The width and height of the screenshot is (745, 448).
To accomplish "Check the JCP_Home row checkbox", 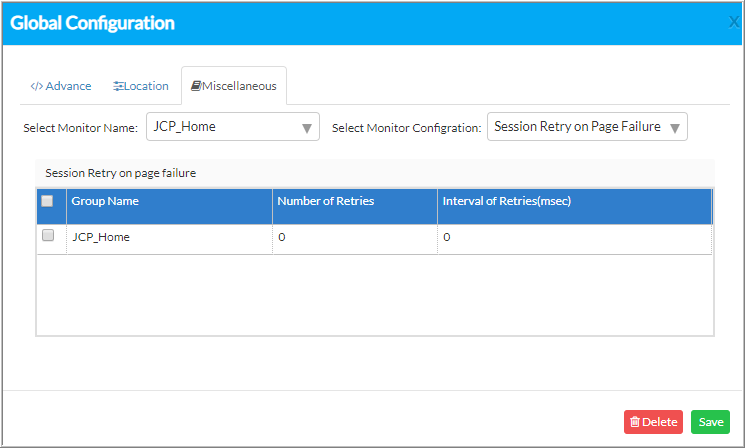I will [x=48, y=235].
